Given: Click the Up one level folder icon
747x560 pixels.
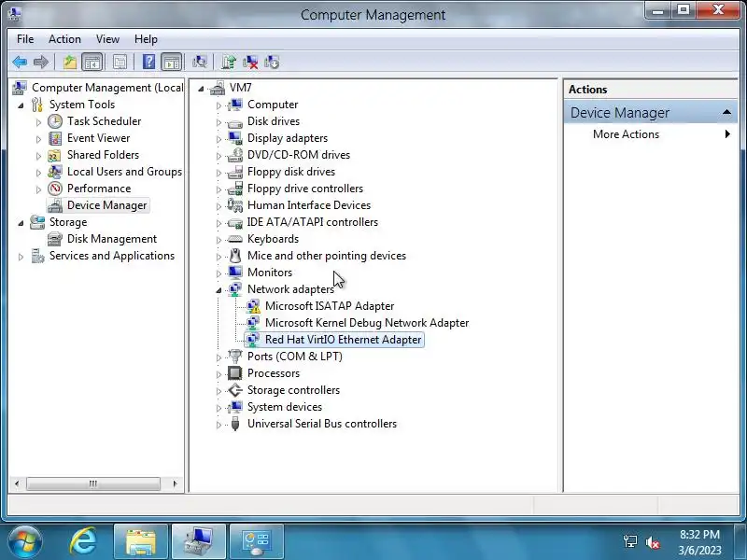Looking at the screenshot, I should tap(70, 62).
